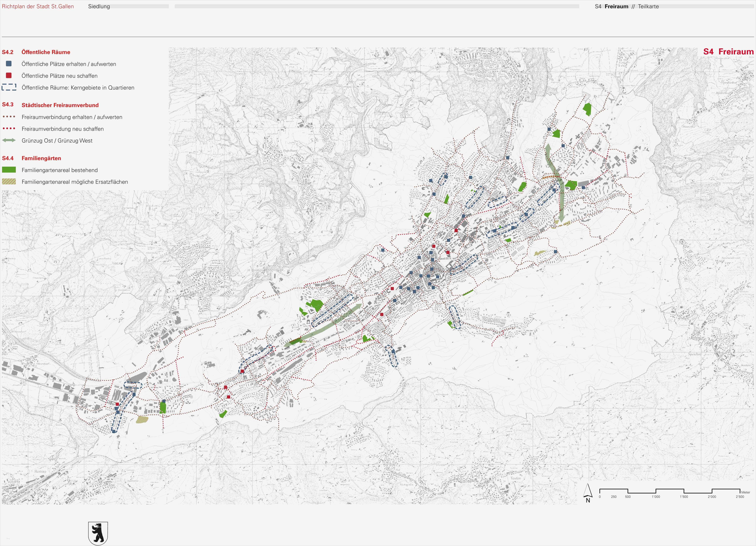Viewport: 756px width, 546px height.
Task: Select 'Öffentliche Plätze erhalten / aufwerten' label
Action: click(x=69, y=64)
